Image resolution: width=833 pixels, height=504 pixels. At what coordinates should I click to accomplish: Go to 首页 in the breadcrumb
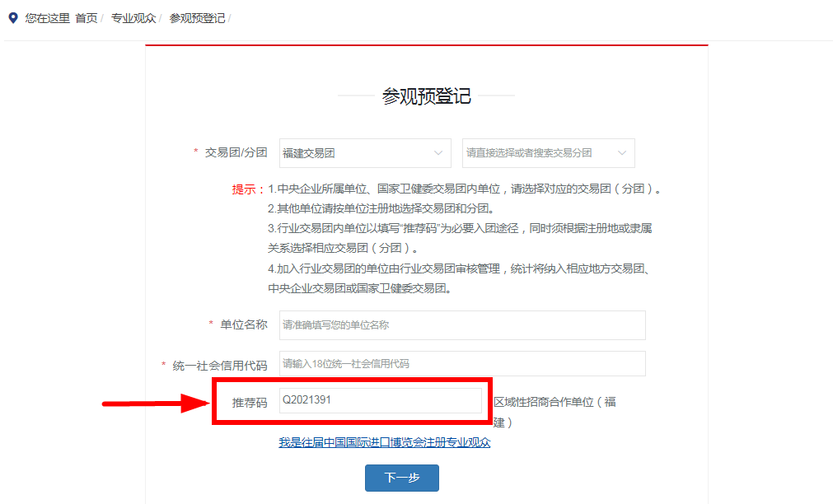pyautogui.click(x=86, y=18)
